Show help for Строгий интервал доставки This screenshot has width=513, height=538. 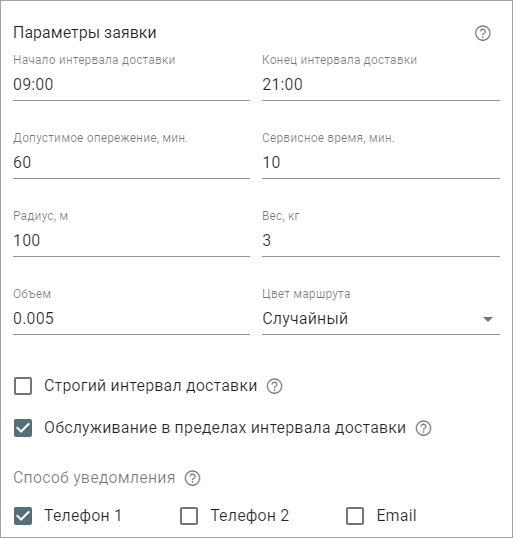(275, 386)
